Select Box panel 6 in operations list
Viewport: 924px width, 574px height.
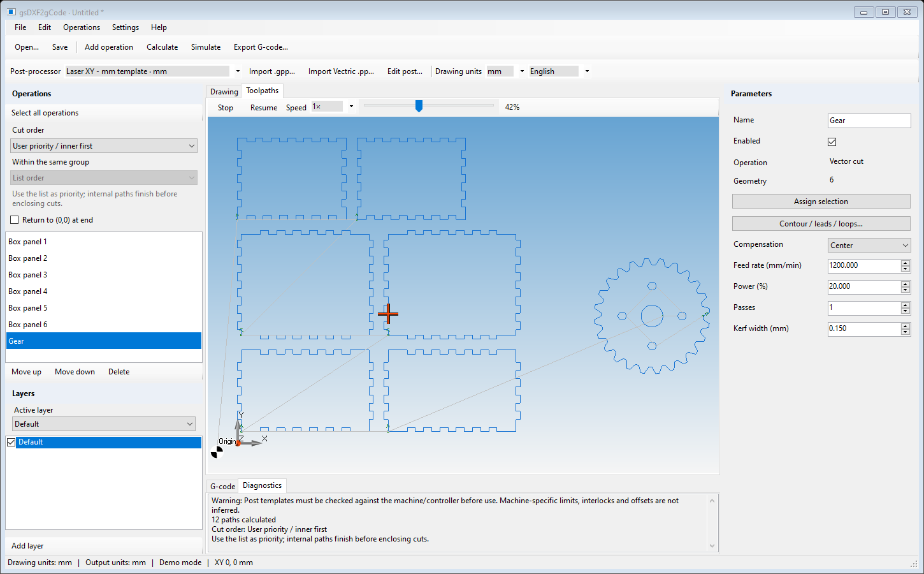point(104,325)
